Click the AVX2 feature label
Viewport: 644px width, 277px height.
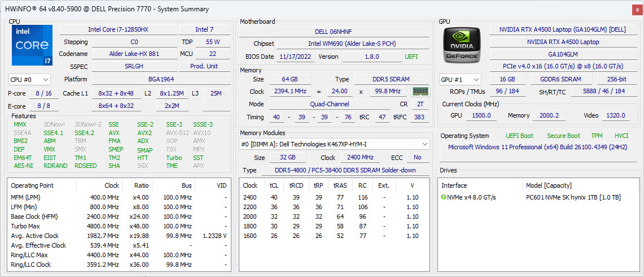[144, 133]
